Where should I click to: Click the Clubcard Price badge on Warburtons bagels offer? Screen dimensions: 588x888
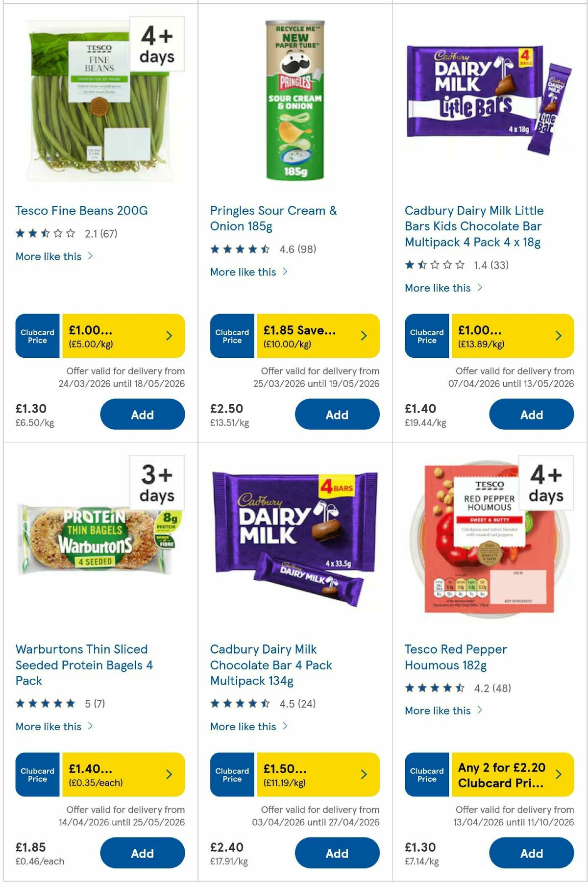point(37,774)
